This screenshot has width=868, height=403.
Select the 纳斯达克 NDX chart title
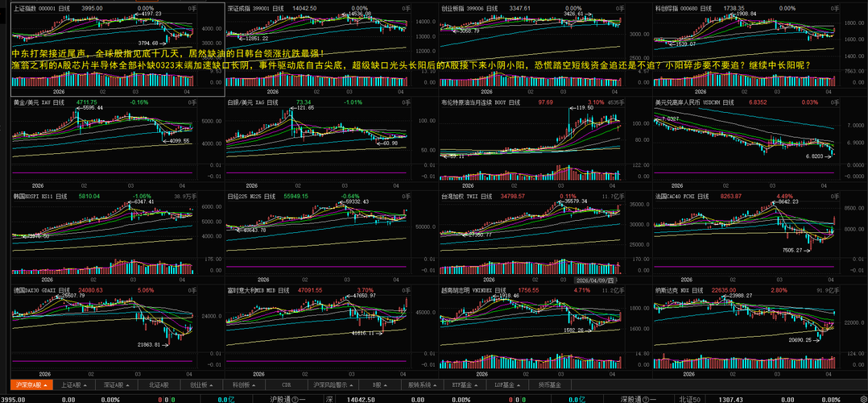pos(680,290)
